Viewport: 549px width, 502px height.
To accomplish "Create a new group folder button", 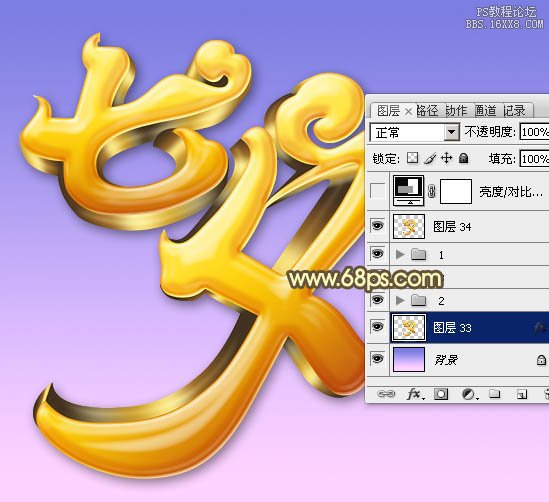I will click(x=494, y=394).
